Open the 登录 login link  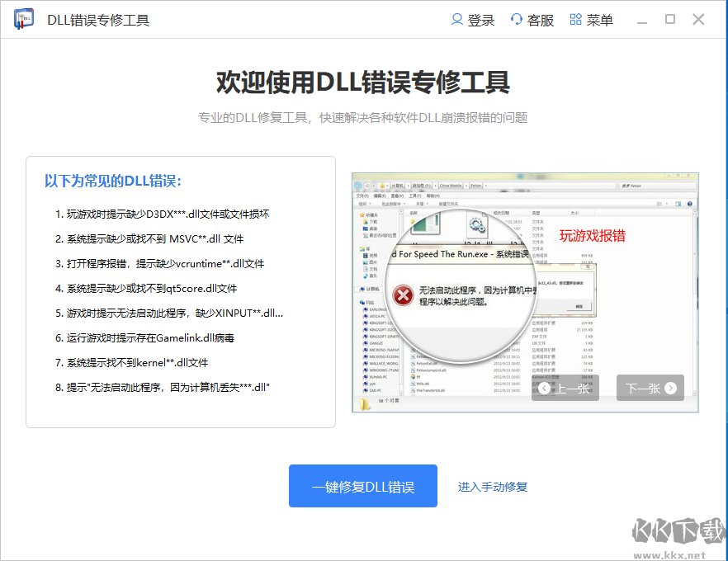click(480, 20)
